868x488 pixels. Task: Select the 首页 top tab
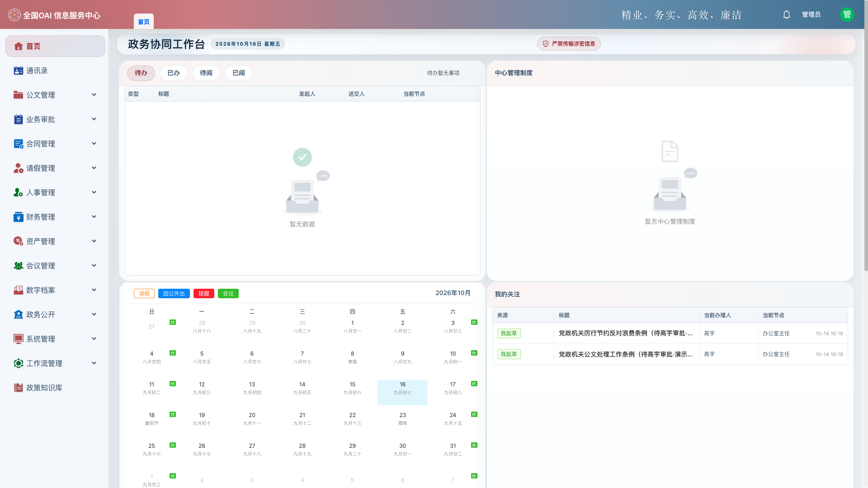tap(144, 22)
